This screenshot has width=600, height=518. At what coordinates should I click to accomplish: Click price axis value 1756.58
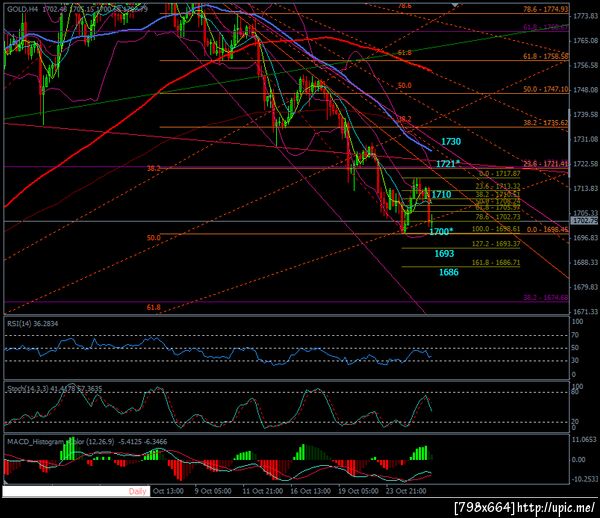pyautogui.click(x=585, y=65)
